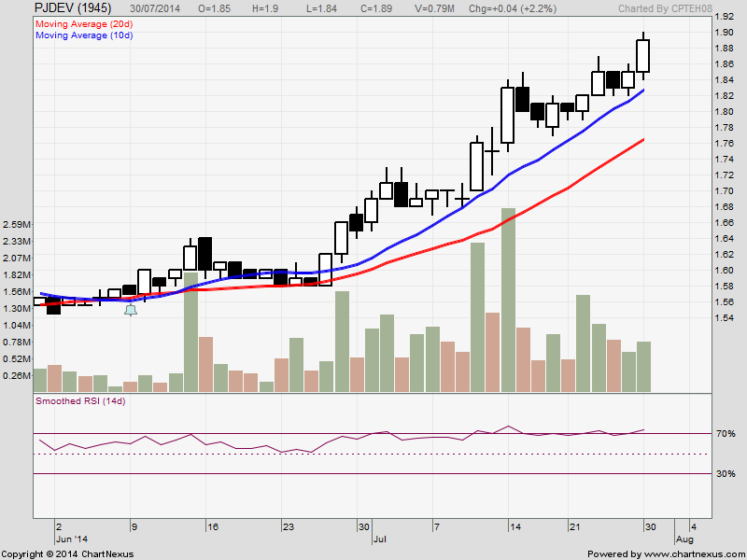Click the Aug label on the time axis
The height and width of the screenshot is (560, 747).
[x=684, y=539]
